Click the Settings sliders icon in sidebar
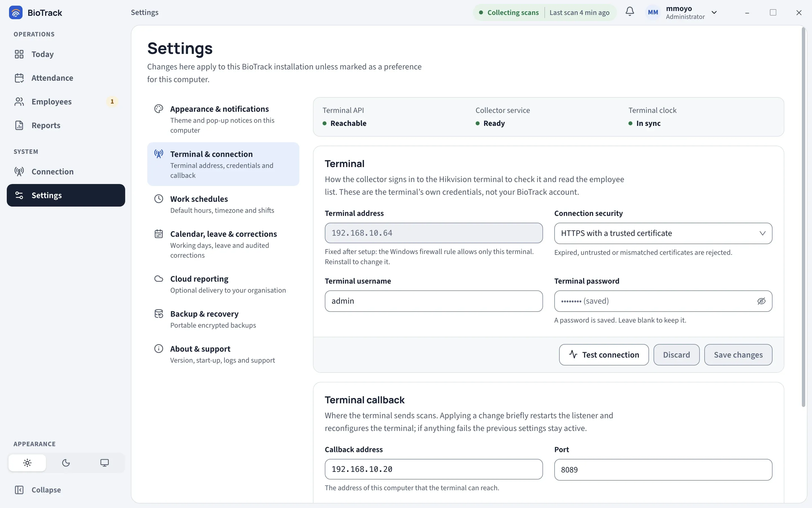This screenshot has width=812, height=508. pos(19,195)
